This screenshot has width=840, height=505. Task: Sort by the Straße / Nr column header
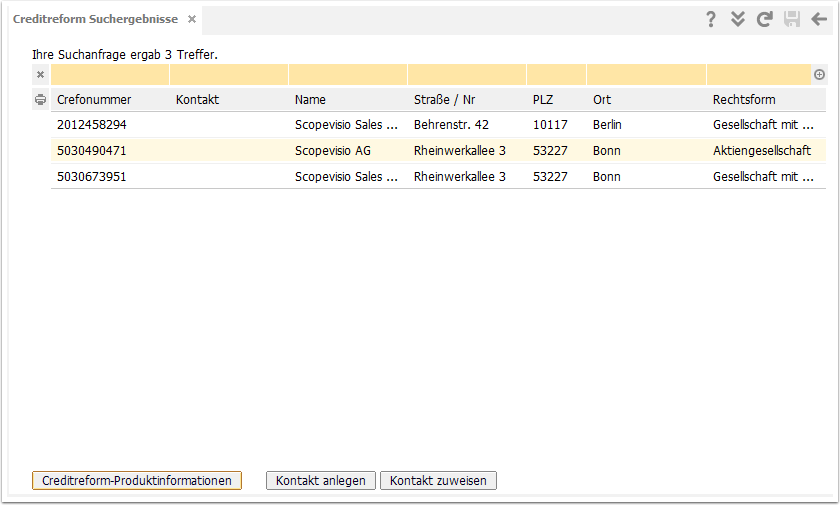click(444, 100)
